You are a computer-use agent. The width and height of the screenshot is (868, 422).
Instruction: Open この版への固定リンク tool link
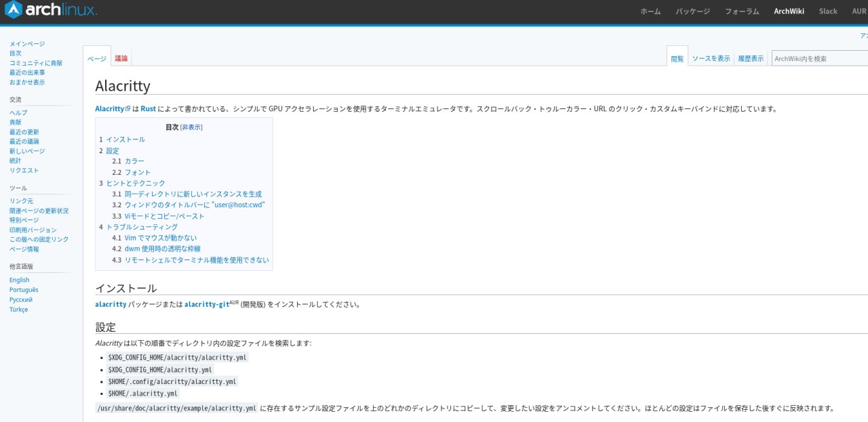click(39, 239)
